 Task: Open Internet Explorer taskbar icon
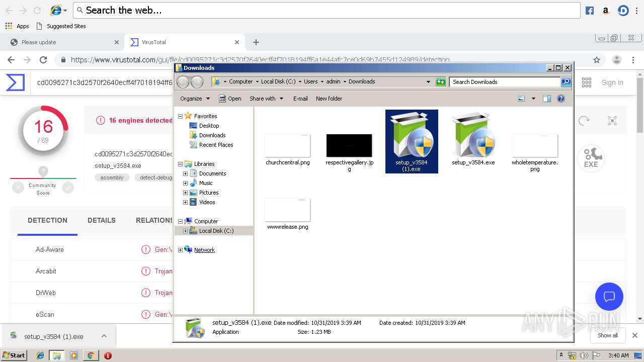click(40, 355)
